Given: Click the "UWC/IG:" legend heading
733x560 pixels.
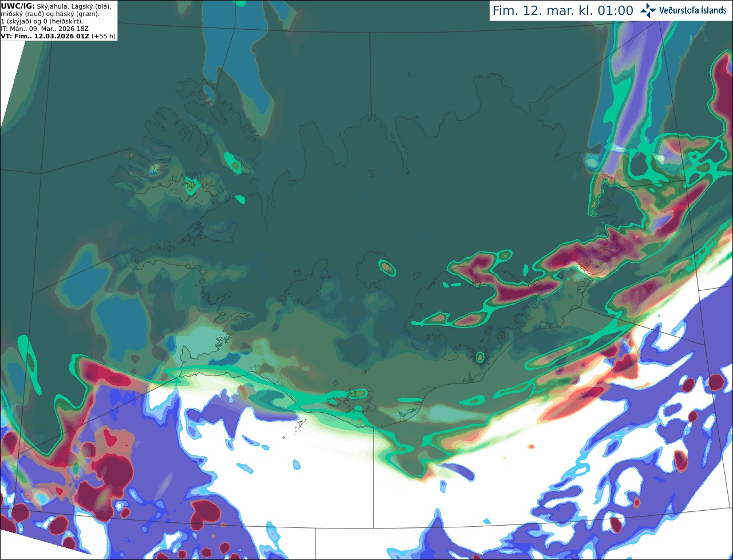Looking at the screenshot, I should point(17,6).
